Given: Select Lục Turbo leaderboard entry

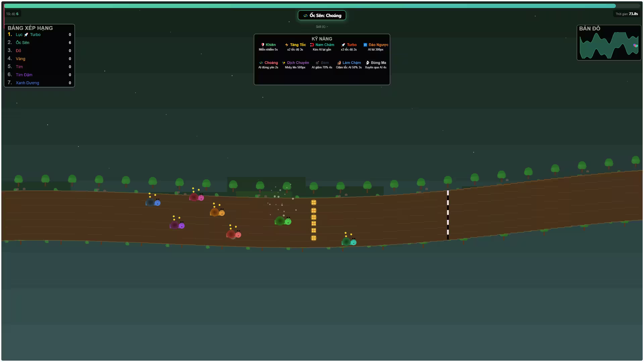Looking at the screenshot, I should [28, 35].
